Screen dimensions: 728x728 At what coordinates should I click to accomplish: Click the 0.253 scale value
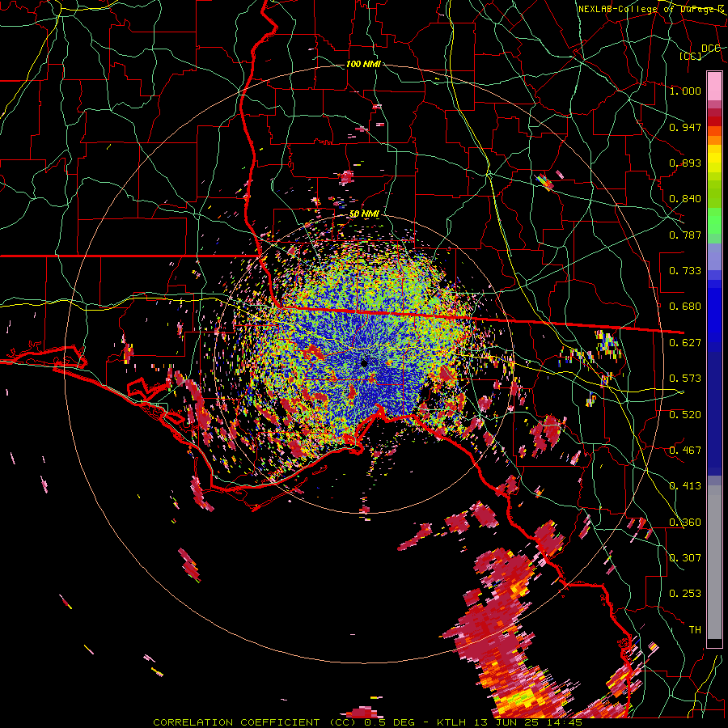(x=685, y=594)
